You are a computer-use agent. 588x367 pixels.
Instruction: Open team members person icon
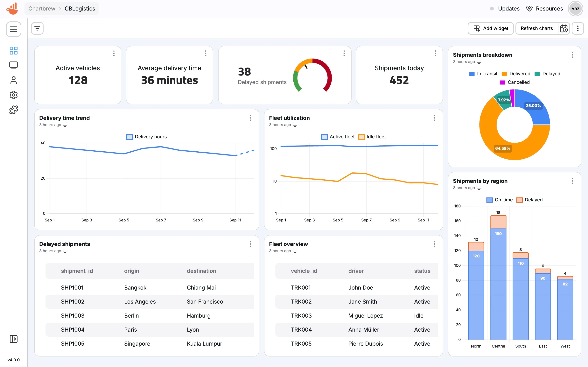13,80
